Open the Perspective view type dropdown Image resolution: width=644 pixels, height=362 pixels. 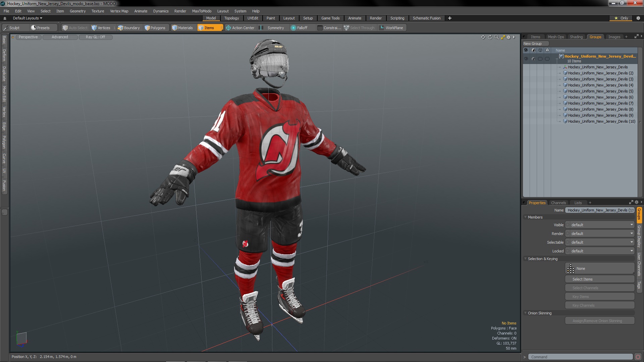tap(28, 37)
